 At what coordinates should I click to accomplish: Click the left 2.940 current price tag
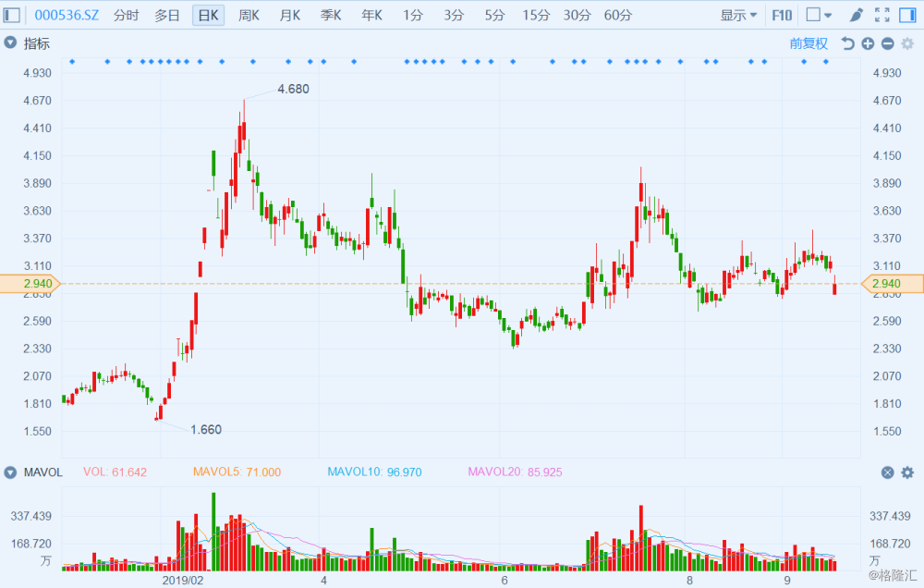click(30, 284)
